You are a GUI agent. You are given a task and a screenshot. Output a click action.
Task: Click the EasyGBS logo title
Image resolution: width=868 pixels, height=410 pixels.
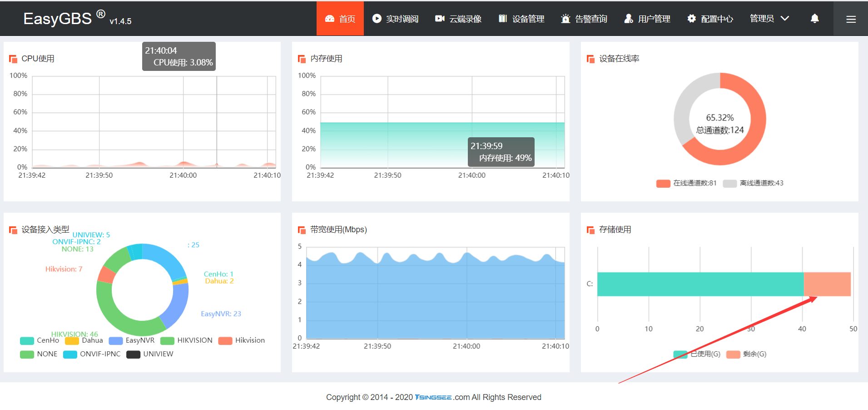(x=58, y=19)
